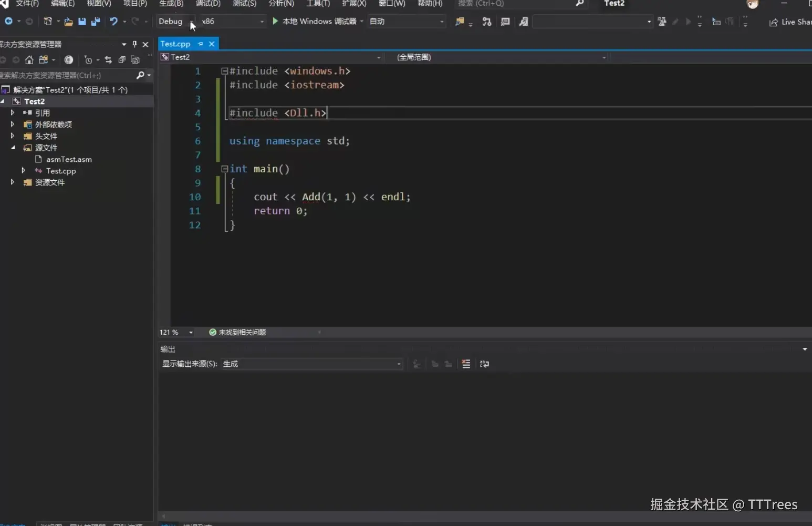Open the 生成(B) build menu
This screenshot has width=812, height=526.
[x=171, y=4]
